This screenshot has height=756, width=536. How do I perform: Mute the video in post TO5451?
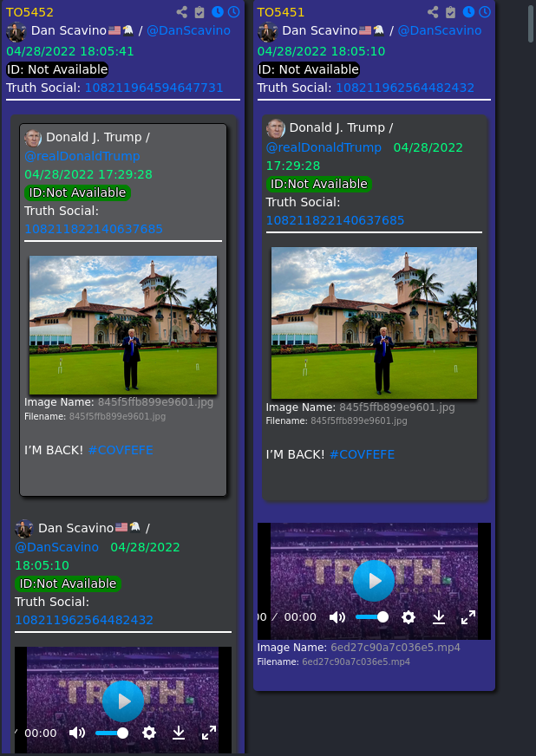coord(337,617)
